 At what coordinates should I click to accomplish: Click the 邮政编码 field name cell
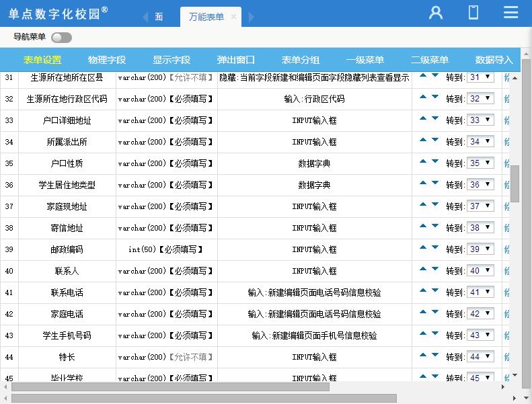pyautogui.click(x=67, y=249)
